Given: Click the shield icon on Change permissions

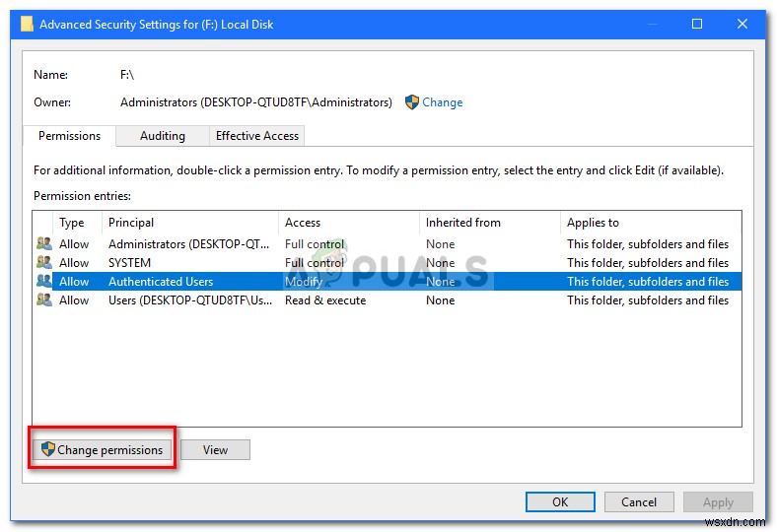Looking at the screenshot, I should 48,449.
